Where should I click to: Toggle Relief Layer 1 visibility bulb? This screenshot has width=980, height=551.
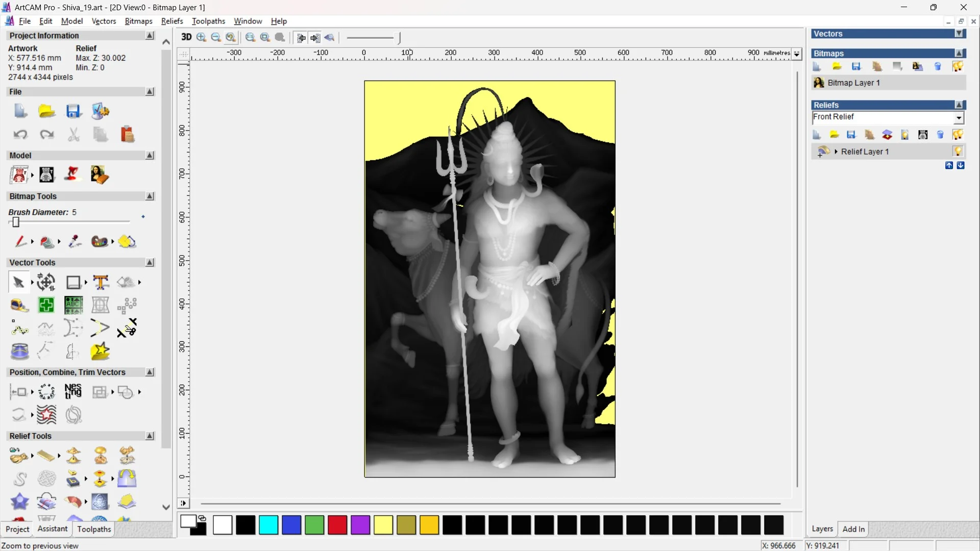click(x=958, y=152)
